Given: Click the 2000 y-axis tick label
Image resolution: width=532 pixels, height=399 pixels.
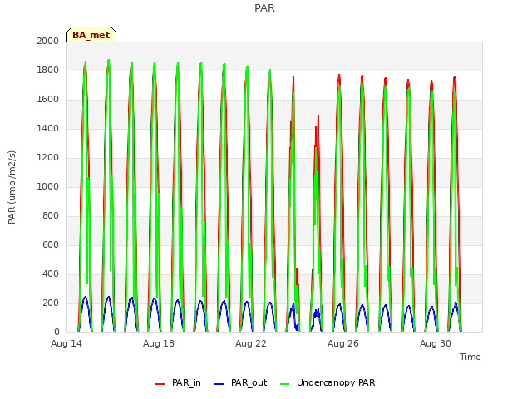Looking at the screenshot, I should coord(48,41).
